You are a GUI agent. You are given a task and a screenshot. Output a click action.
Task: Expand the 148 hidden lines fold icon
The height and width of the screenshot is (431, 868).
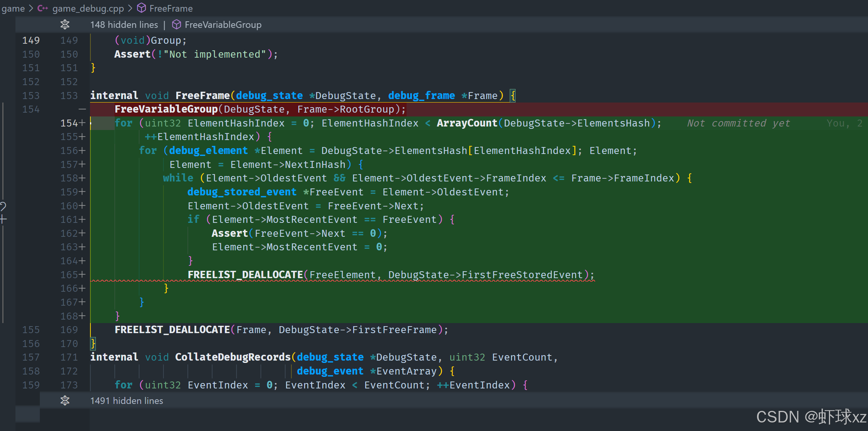(x=65, y=25)
